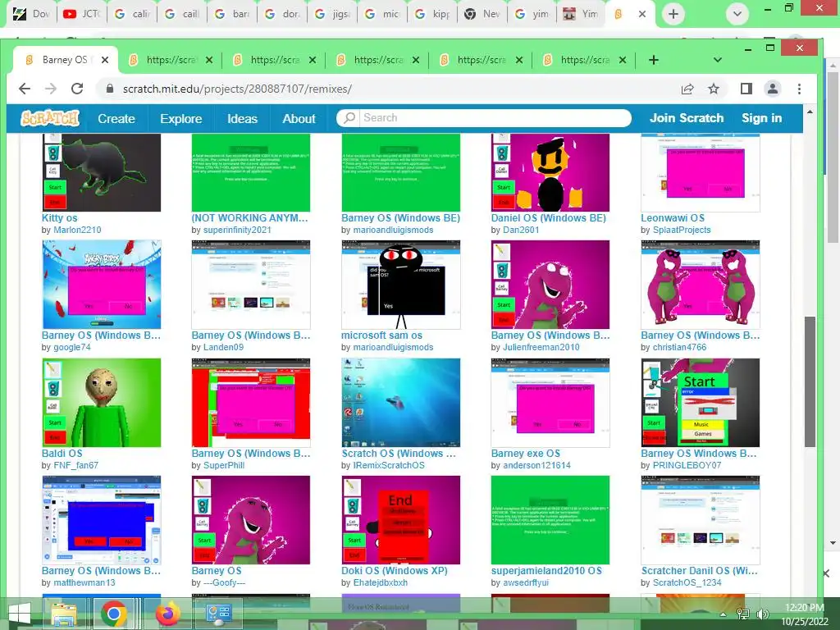Click the browser forward arrow
The width and height of the screenshot is (840, 630).
(51, 89)
